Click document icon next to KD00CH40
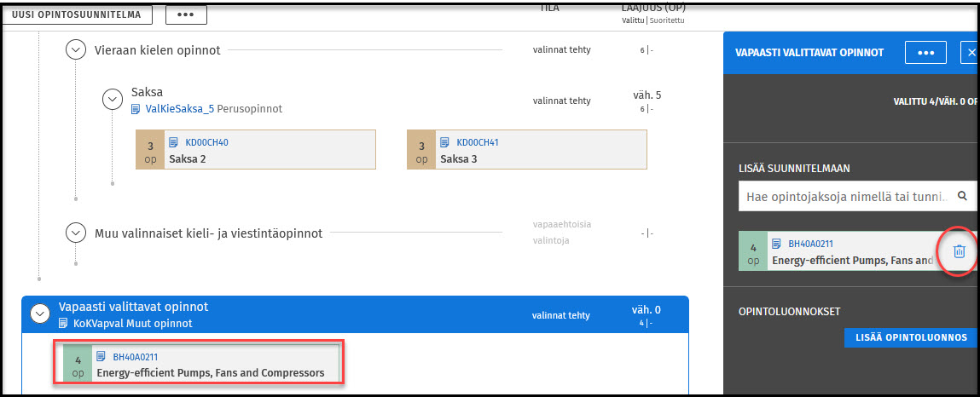This screenshot has height=397, width=980. pyautogui.click(x=173, y=142)
